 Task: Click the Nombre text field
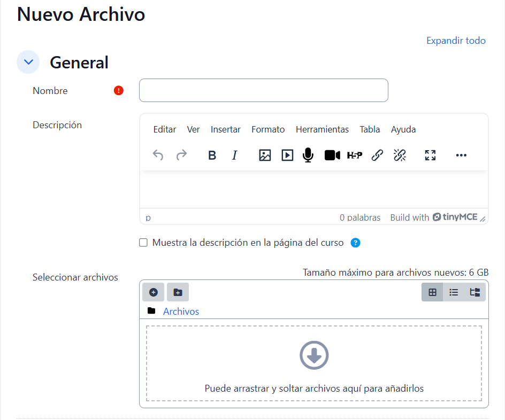(x=263, y=90)
